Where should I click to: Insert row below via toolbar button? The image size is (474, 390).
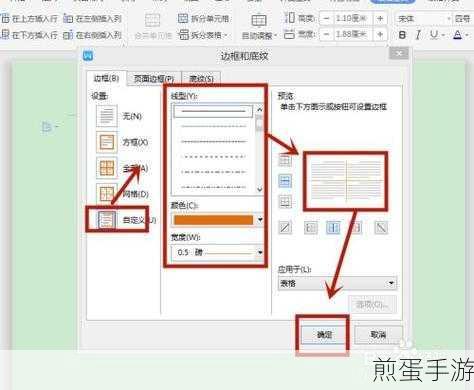29,35
